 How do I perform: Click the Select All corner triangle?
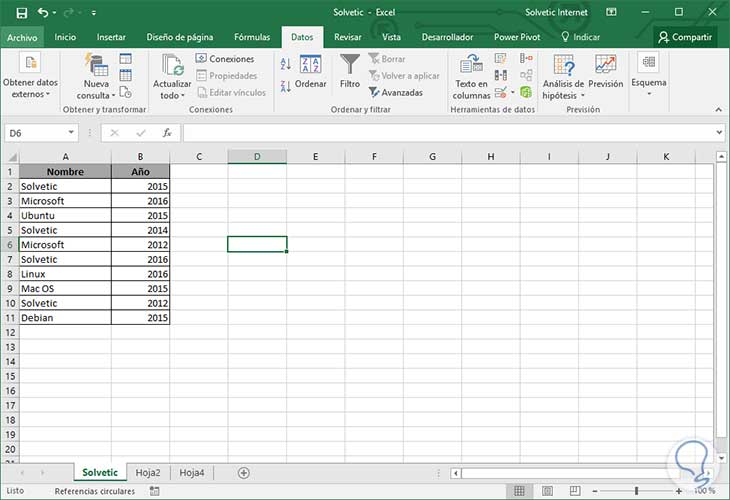click(x=12, y=157)
